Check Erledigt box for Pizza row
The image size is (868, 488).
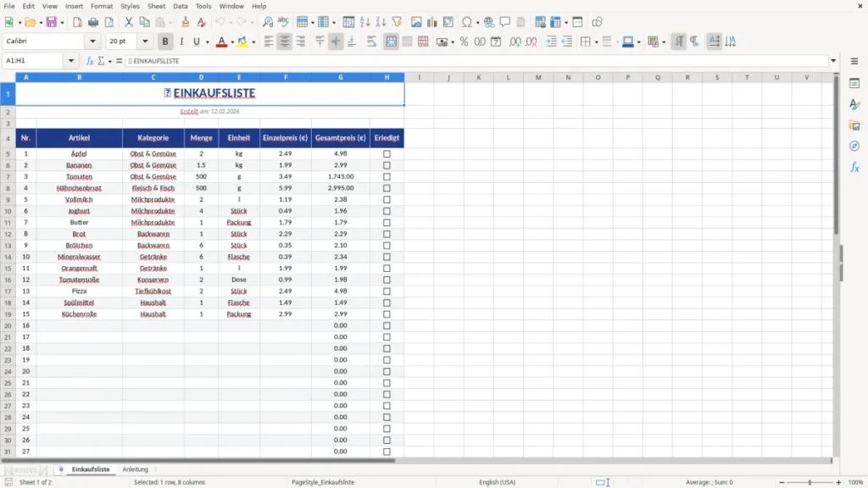387,291
